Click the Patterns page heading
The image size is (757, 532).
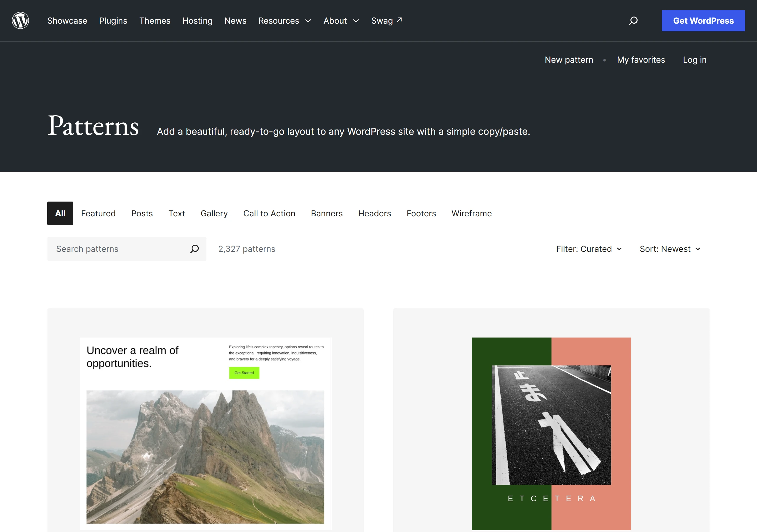click(93, 126)
